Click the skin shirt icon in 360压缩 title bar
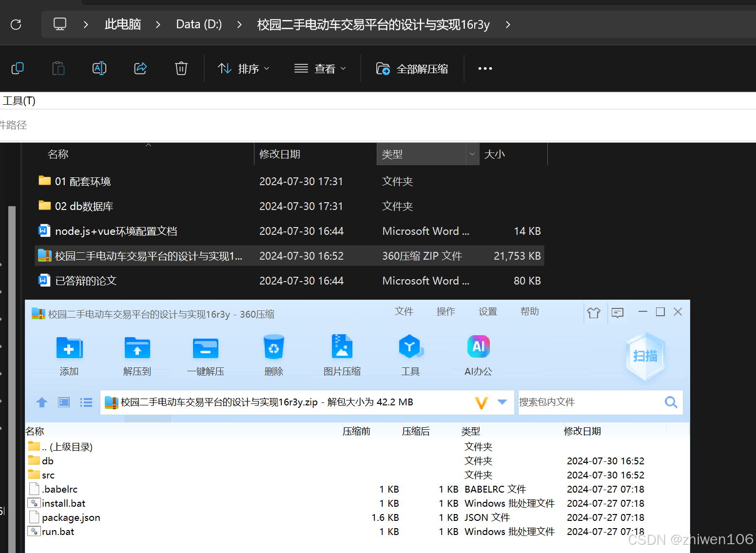756x553 pixels. tap(594, 312)
